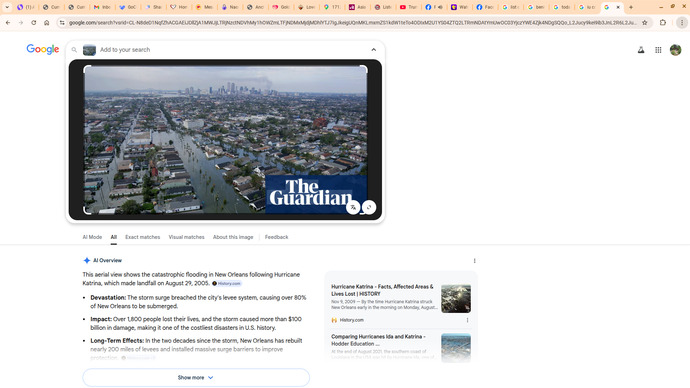Open the tab search dropdown arrow
Image resolution: width=690 pixels, height=388 pixels.
pyautogui.click(x=7, y=7)
